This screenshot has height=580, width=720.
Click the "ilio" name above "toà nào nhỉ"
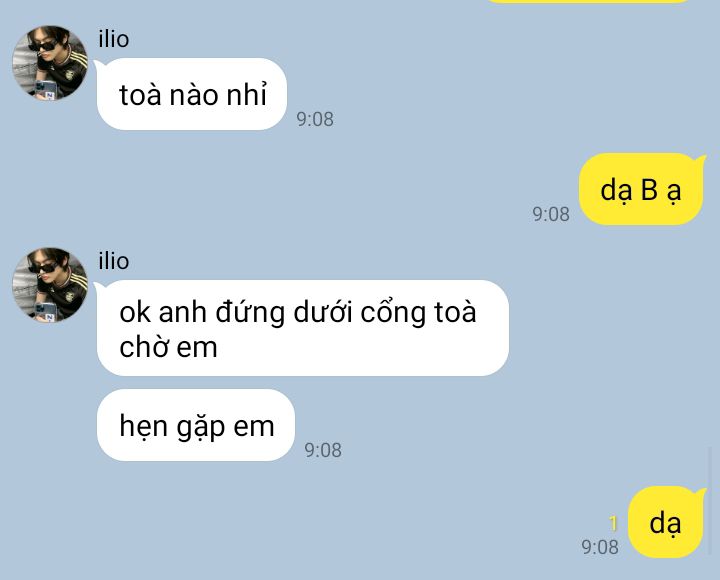113,39
